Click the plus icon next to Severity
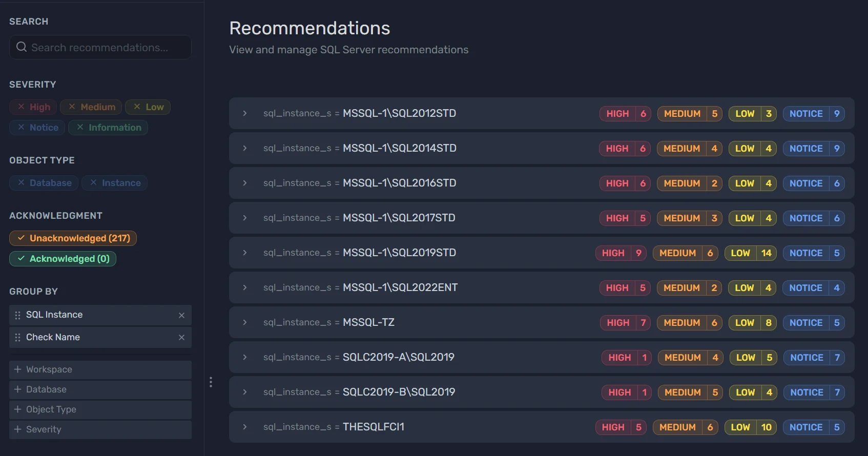The width and height of the screenshot is (868, 456). point(17,429)
